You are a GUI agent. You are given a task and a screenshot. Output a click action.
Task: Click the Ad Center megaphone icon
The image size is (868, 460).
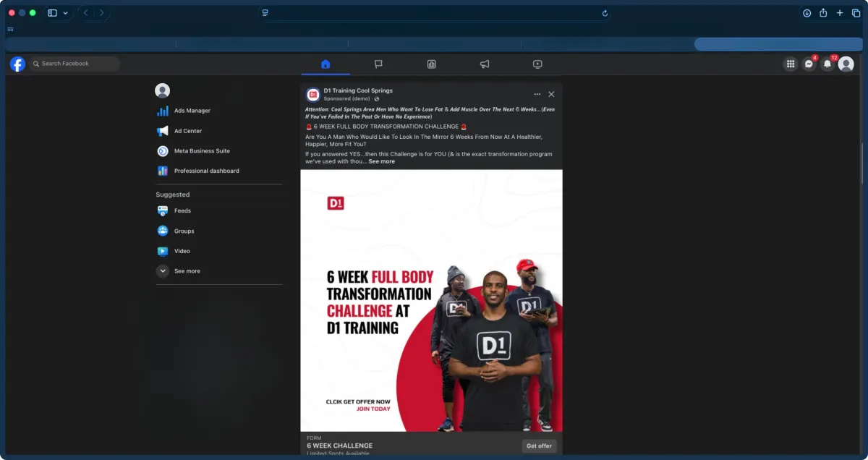163,131
